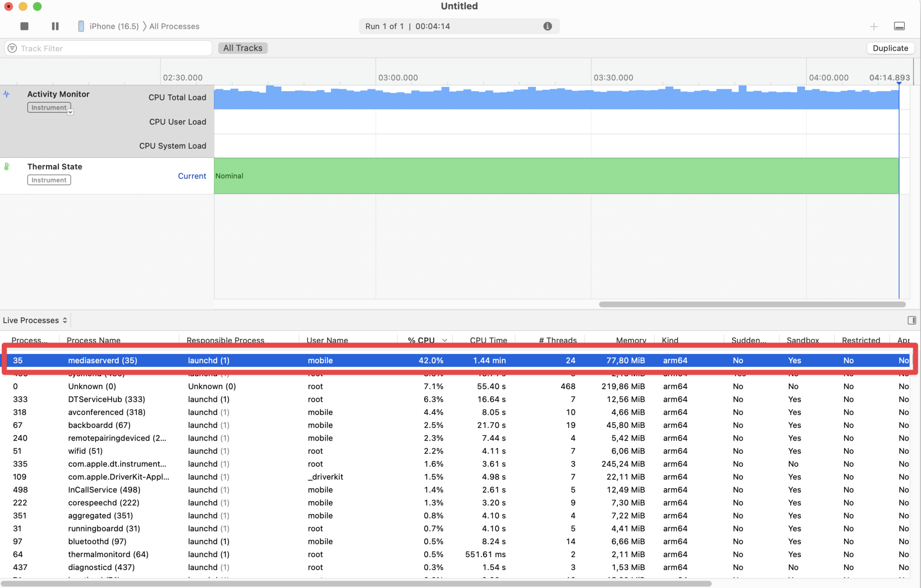Viewport: 921px width, 588px height.
Task: Pause the current recording run
Action: point(55,26)
